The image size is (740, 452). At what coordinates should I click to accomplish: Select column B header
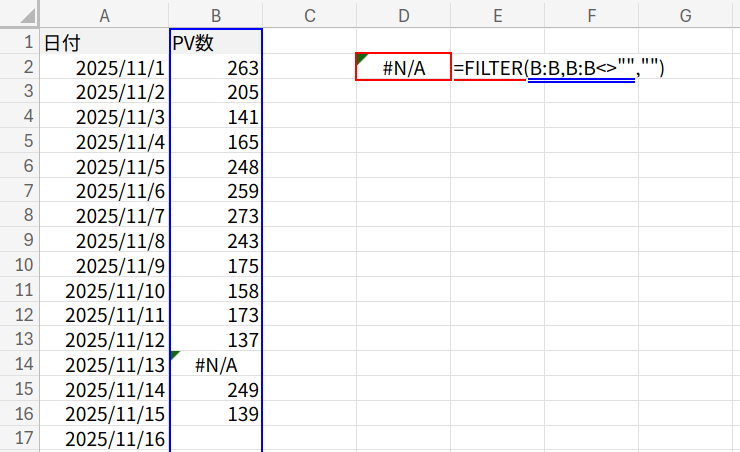pos(215,15)
